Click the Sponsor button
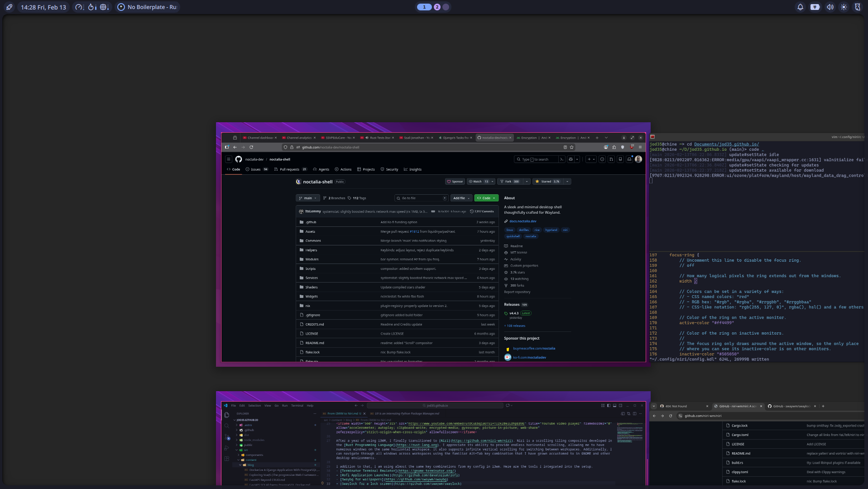Image resolution: width=868 pixels, height=489 pixels. point(455,182)
